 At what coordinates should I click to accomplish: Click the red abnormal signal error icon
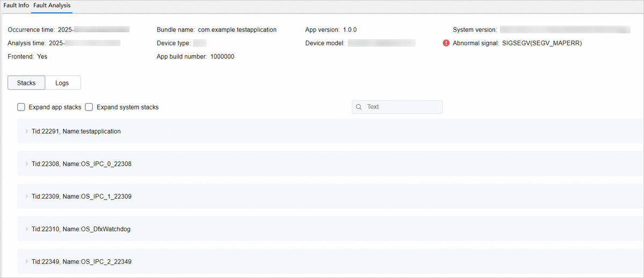pyautogui.click(x=446, y=43)
